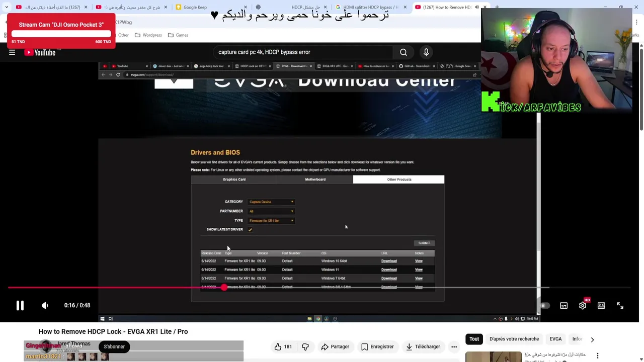Screen dimensions: 644x362
Task: Switch the player to theater mode
Action: (x=601, y=306)
